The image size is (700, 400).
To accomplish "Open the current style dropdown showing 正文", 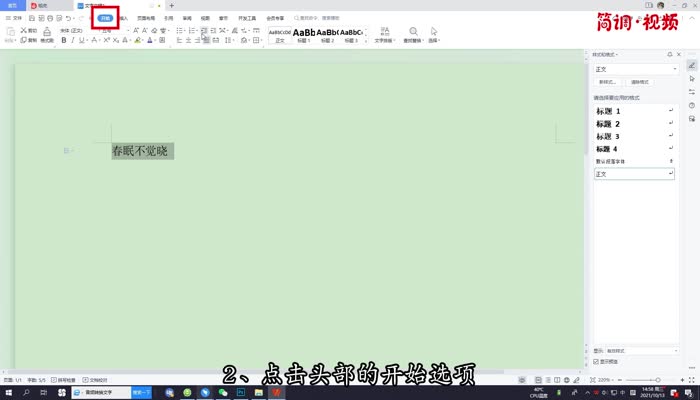I will click(635, 69).
